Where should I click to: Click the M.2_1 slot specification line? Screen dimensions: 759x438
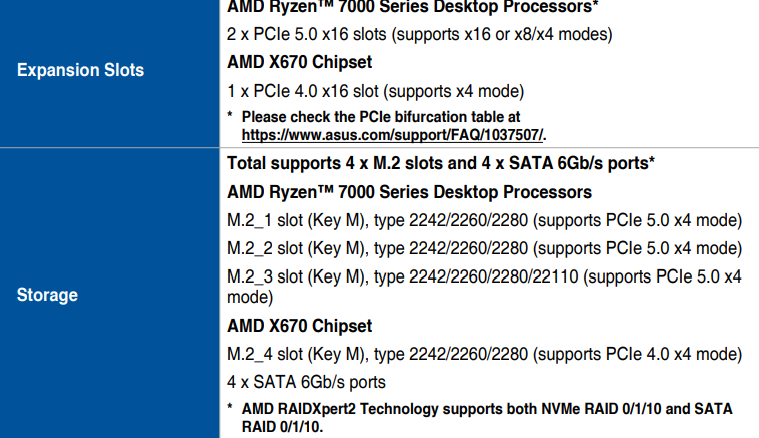485,220
